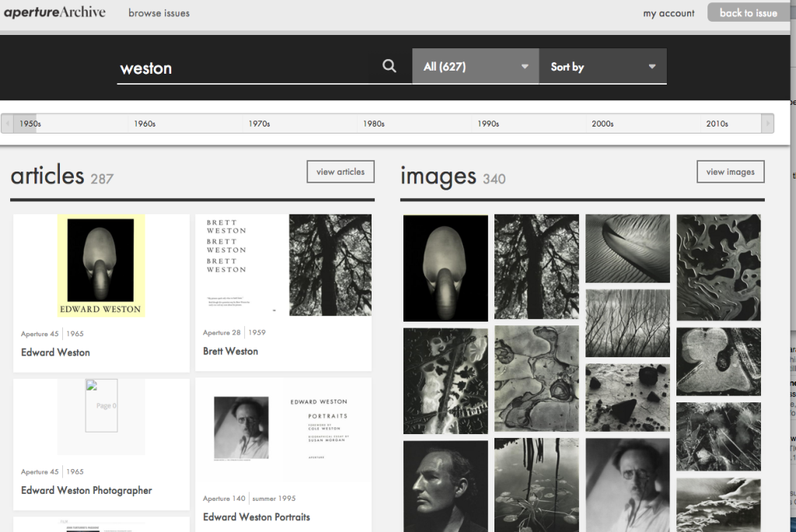Viewport: 796px width, 532px height.
Task: Click the view articles button
Action: (x=340, y=172)
